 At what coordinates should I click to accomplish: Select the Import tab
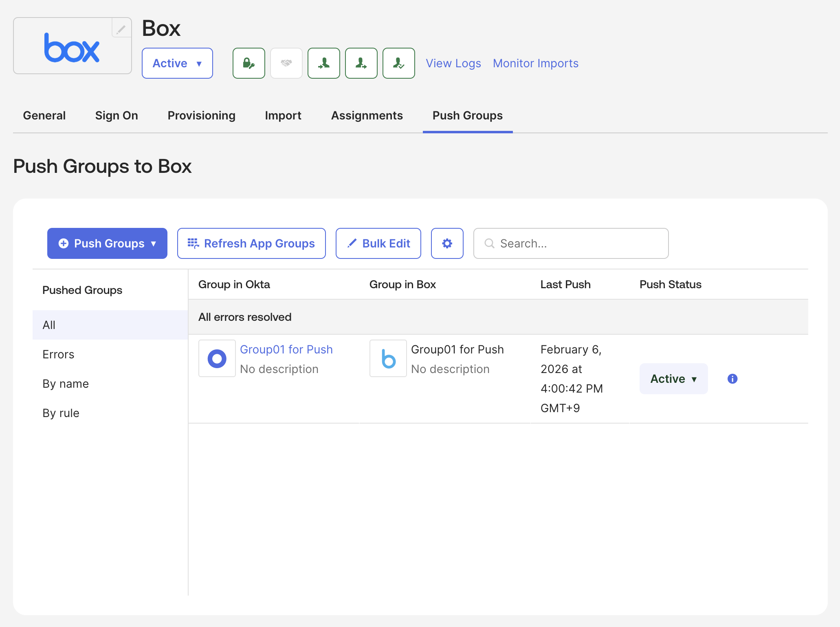click(283, 115)
